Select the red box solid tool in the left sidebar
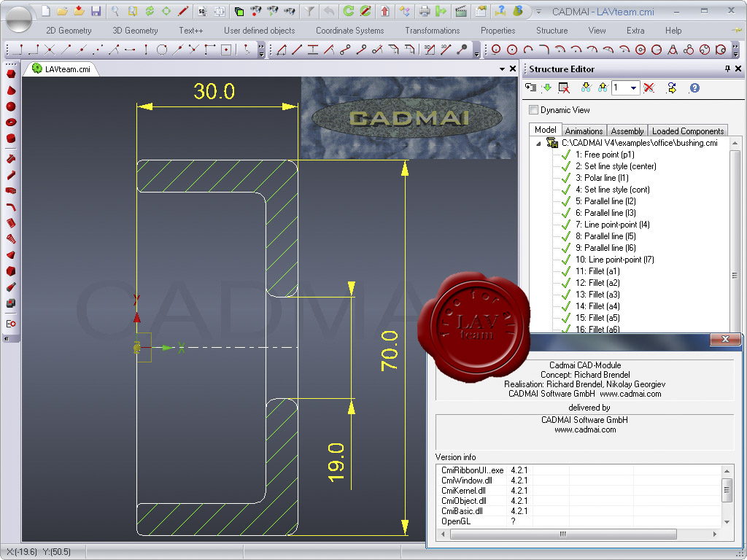This screenshot has width=747, height=560. (11, 74)
